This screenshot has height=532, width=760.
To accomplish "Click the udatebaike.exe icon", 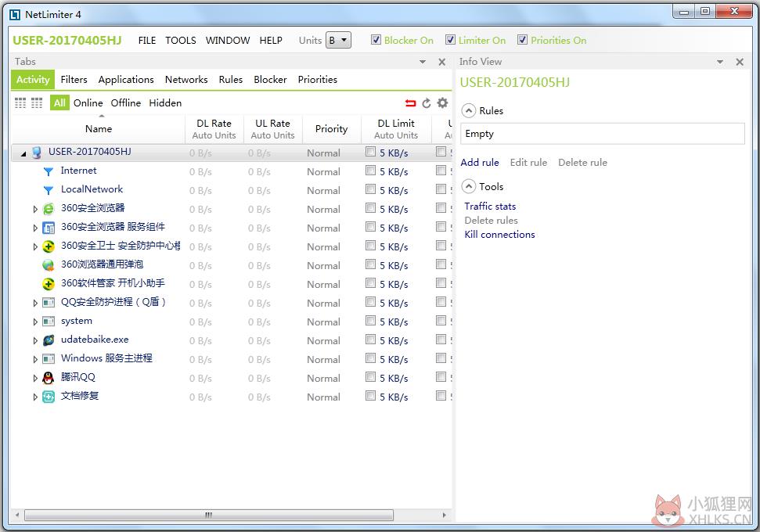I will 48,340.
